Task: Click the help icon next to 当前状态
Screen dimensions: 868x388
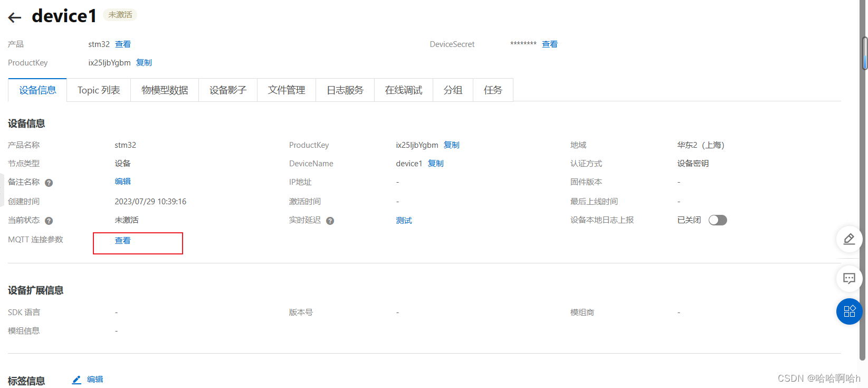Action: click(49, 221)
